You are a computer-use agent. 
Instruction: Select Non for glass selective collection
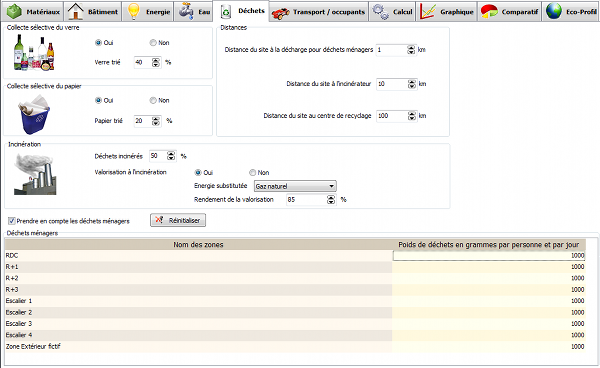[153, 43]
